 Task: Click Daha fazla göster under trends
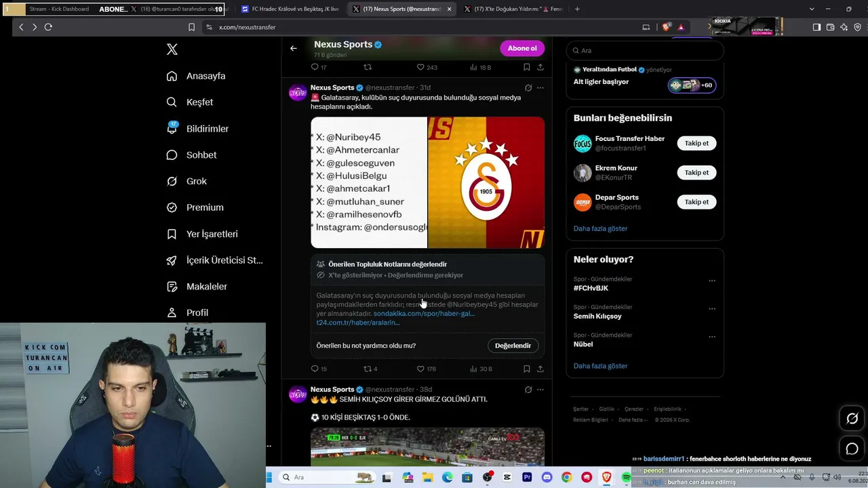[600, 366]
